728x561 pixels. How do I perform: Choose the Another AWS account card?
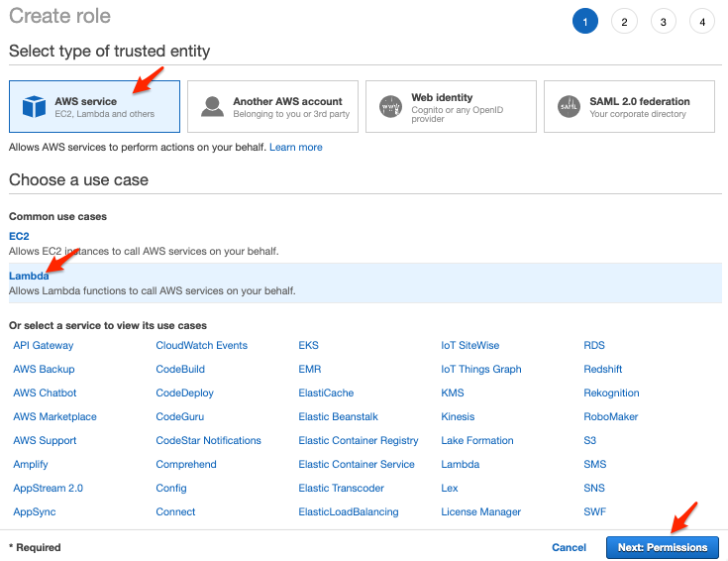pyautogui.click(x=272, y=106)
